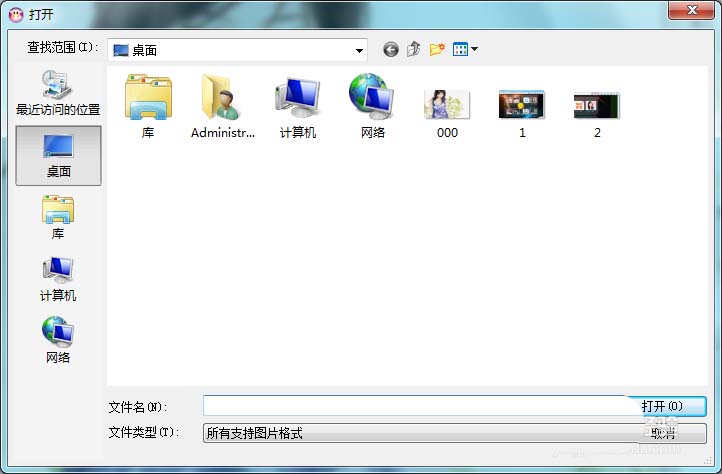Go up one folder level
Image resolution: width=722 pixels, height=474 pixels.
point(413,49)
